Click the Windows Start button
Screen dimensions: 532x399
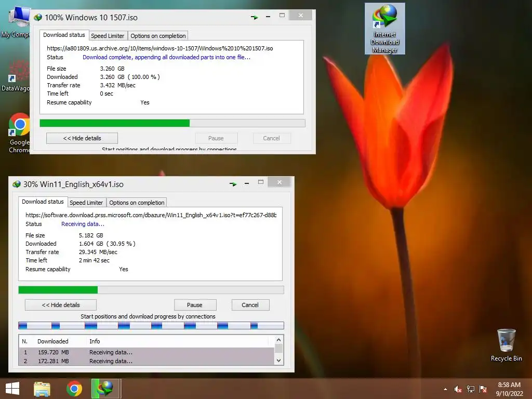pos(12,389)
